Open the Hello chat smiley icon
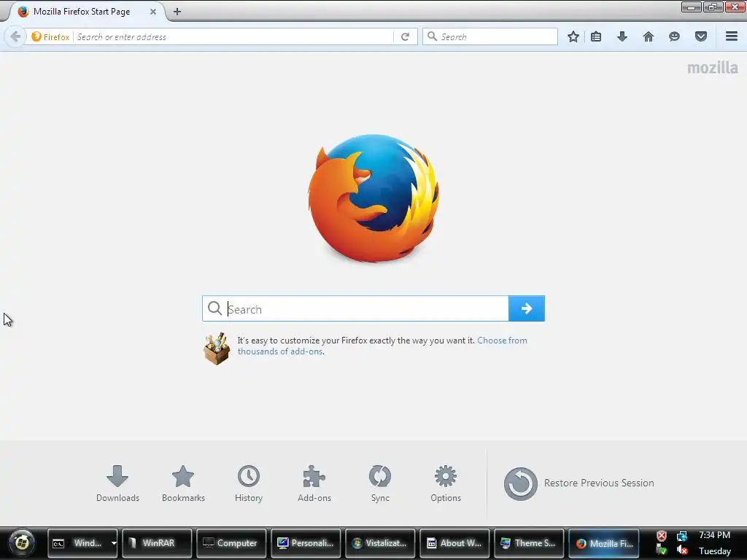 [x=675, y=36]
